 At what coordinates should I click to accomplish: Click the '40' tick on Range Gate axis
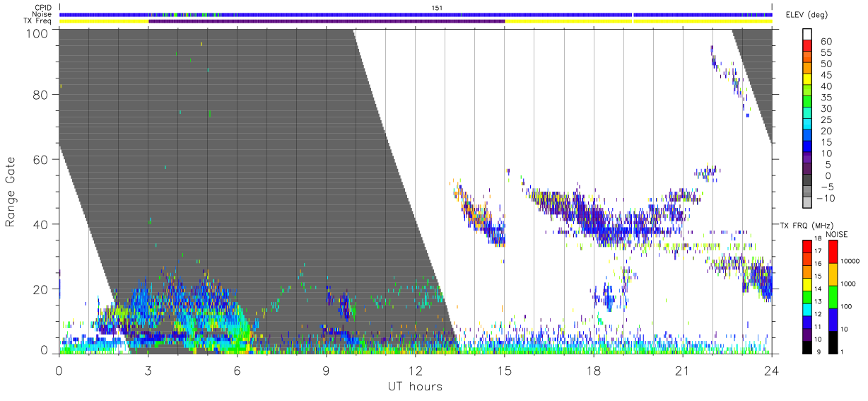[x=40, y=224]
